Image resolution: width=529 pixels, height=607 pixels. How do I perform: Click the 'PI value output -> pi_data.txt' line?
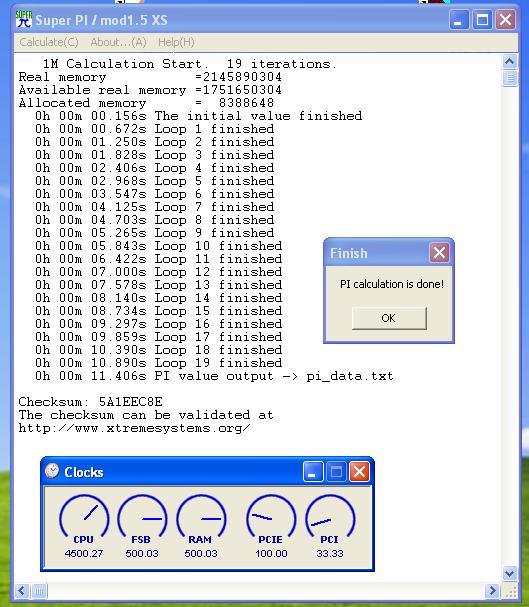coord(214,376)
